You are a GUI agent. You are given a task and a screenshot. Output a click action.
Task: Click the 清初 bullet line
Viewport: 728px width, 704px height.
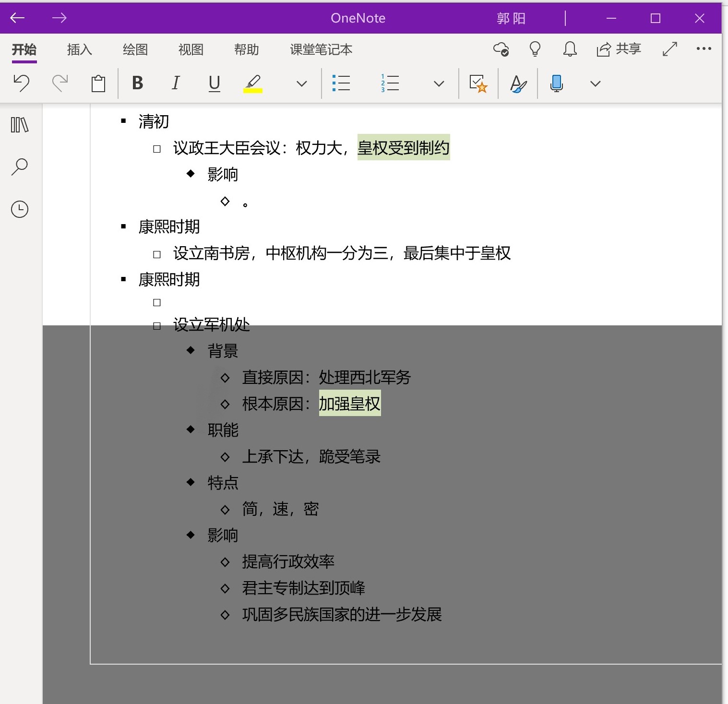[154, 121]
